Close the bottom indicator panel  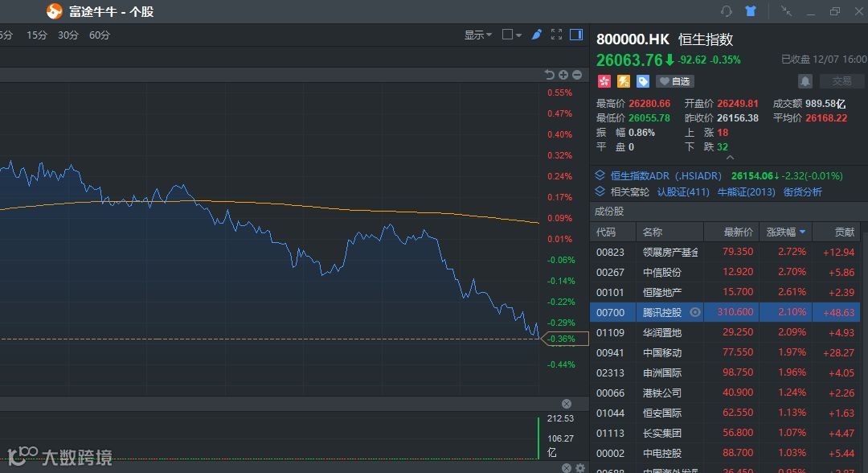tap(567, 468)
